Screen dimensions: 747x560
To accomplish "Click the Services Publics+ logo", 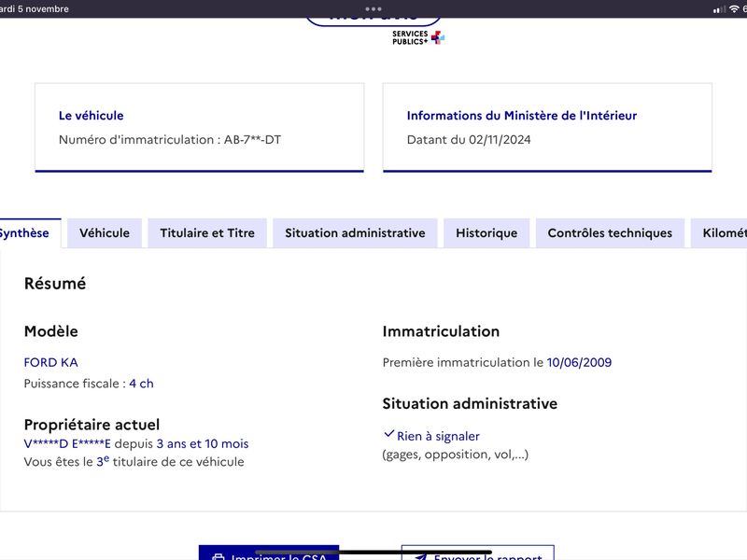I will 418,37.
